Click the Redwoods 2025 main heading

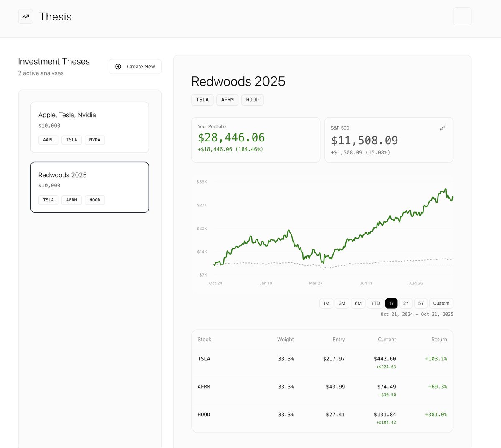pos(238,81)
